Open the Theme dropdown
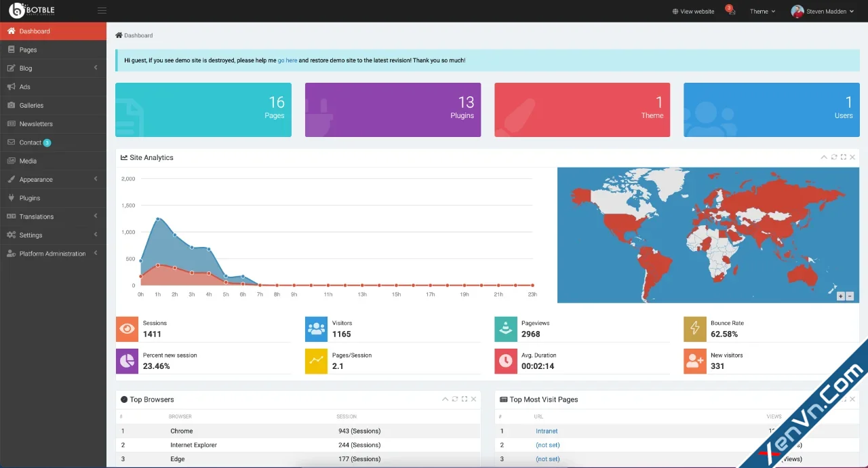The height and width of the screenshot is (468, 868). (762, 11)
